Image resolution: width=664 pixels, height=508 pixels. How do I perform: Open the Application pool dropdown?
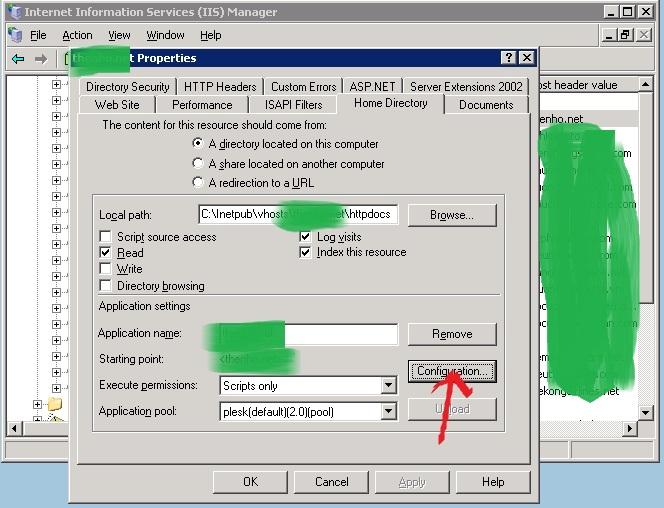[x=388, y=411]
